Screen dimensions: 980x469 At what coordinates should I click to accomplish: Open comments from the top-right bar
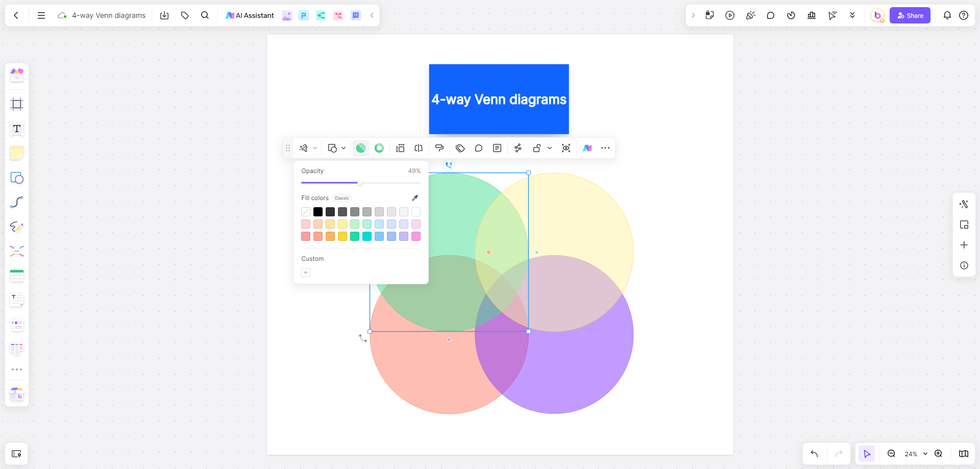click(x=771, y=15)
